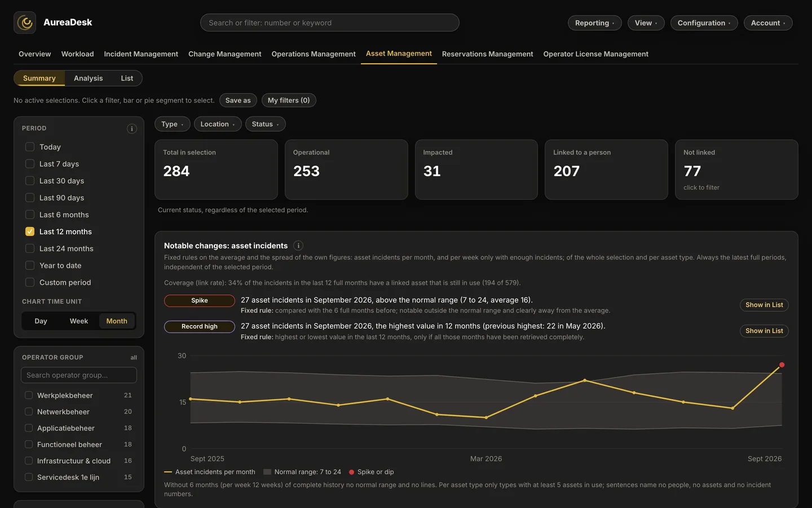
Task: Uncheck the Last 12 months checkbox
Action: [30, 231]
